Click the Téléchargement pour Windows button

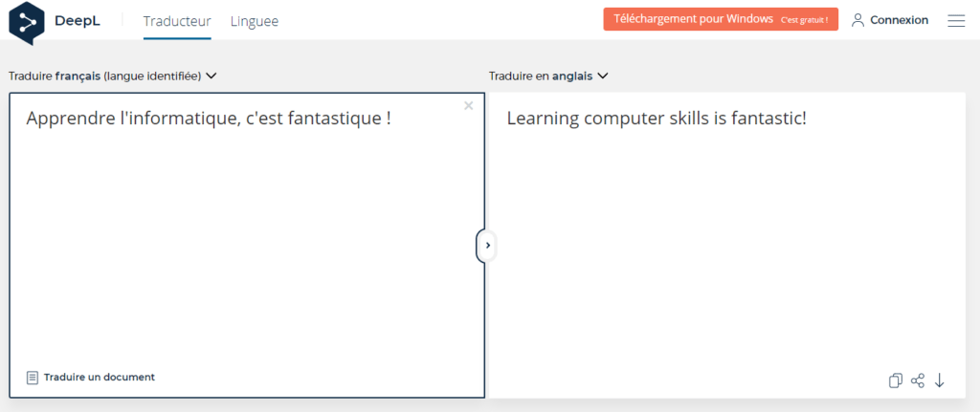point(693,19)
